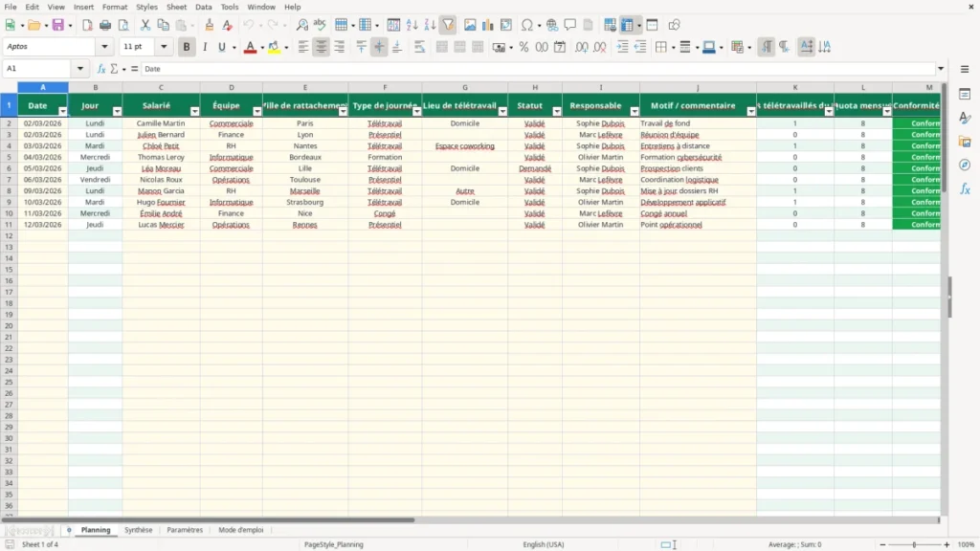
Task: Click Sort Descending icon
Action: pos(430,25)
